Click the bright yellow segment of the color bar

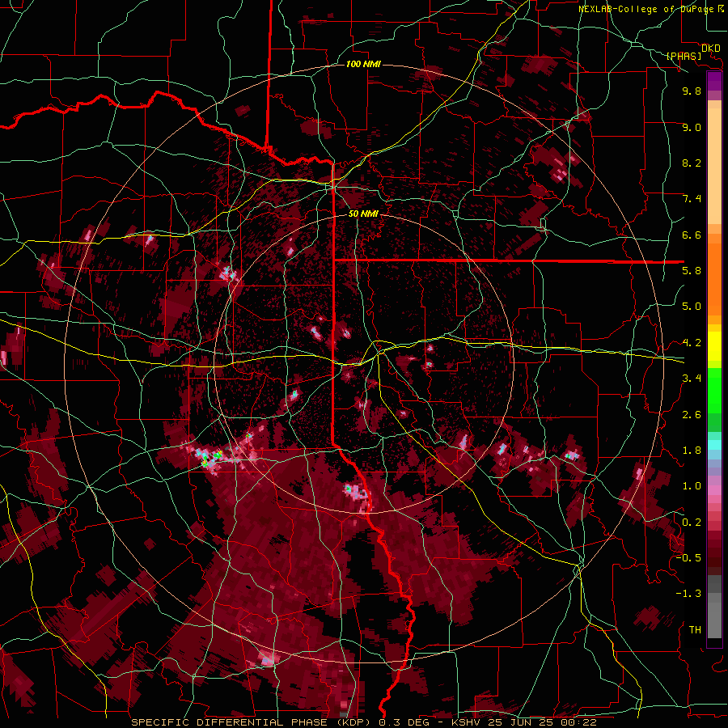(x=714, y=346)
